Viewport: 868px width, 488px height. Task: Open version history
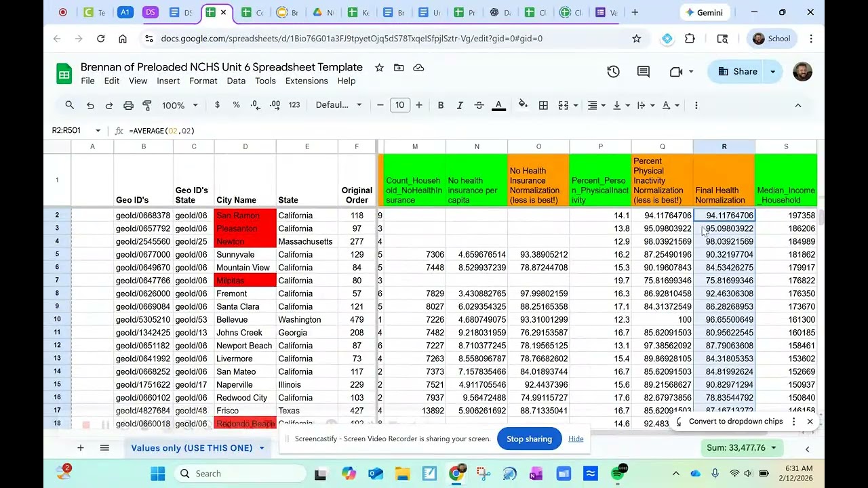click(x=614, y=71)
